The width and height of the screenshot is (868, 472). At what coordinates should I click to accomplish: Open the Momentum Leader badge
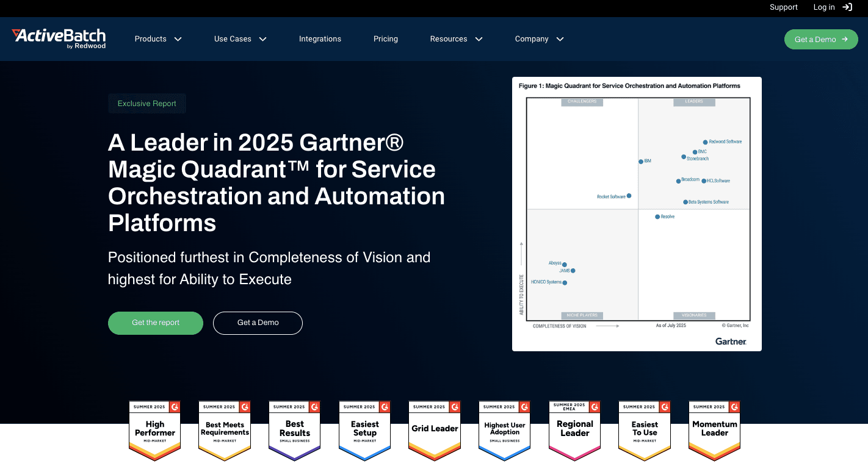click(714, 429)
